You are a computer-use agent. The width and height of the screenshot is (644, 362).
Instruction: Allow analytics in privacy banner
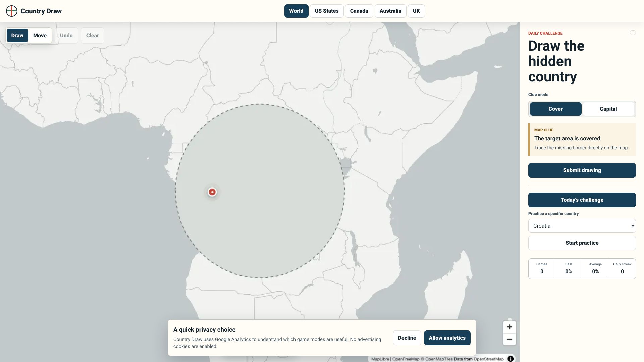coord(447,338)
